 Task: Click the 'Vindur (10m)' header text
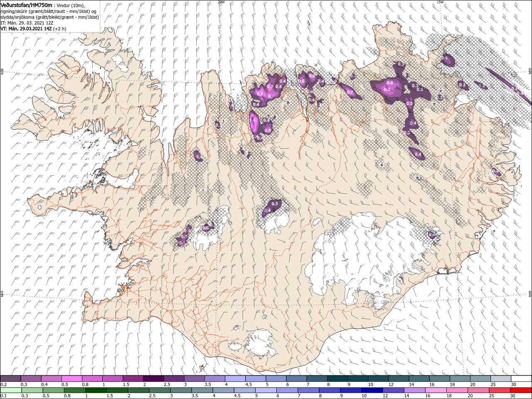70,5
